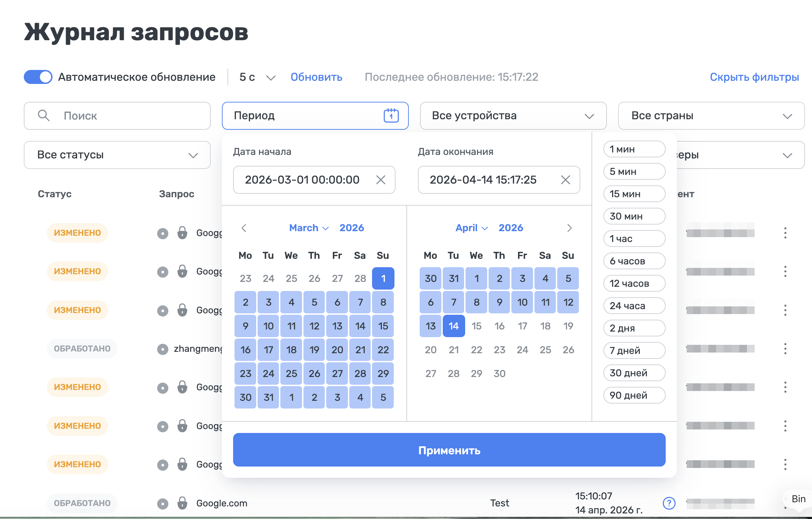Open the Все страны dropdown
812x519 pixels.
(x=711, y=116)
